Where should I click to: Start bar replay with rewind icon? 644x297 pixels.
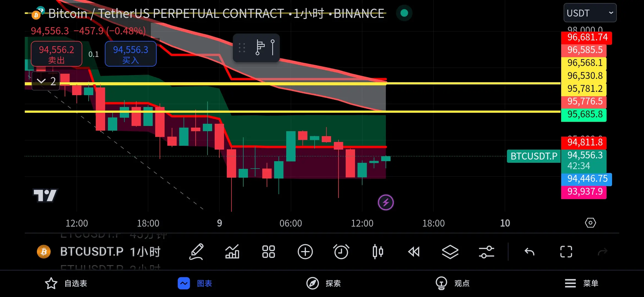pos(414,252)
